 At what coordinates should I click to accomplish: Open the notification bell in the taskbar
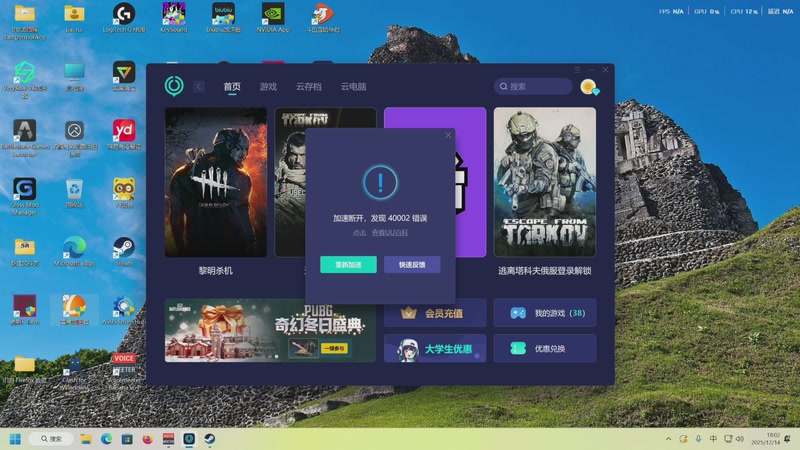788,439
